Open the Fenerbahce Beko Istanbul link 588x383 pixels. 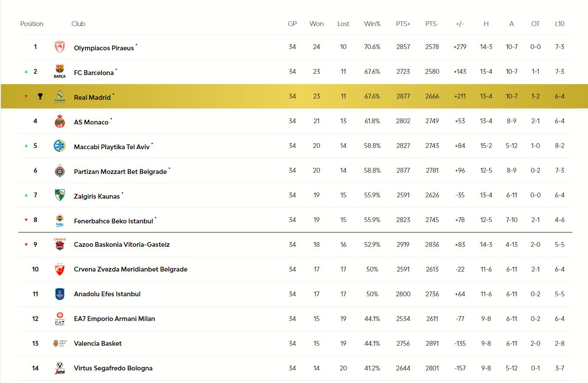(114, 221)
